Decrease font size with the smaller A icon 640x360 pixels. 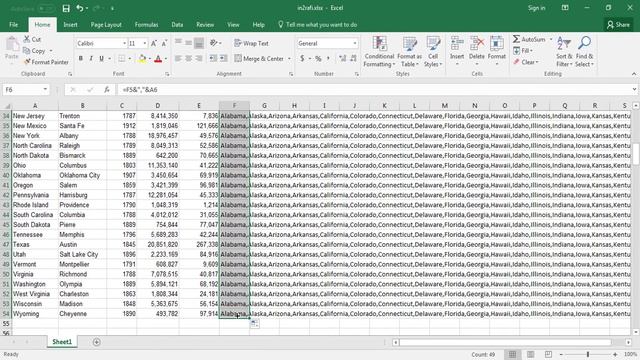pyautogui.click(x=164, y=43)
